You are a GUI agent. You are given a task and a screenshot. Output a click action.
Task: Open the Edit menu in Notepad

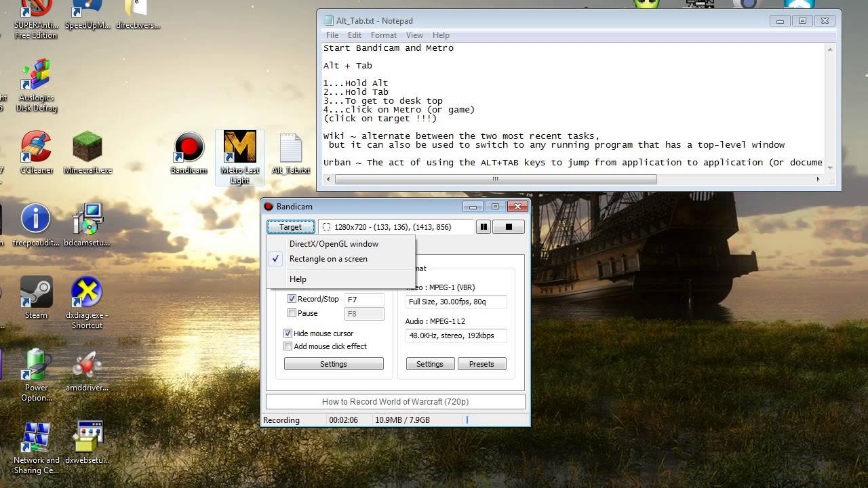pos(355,35)
